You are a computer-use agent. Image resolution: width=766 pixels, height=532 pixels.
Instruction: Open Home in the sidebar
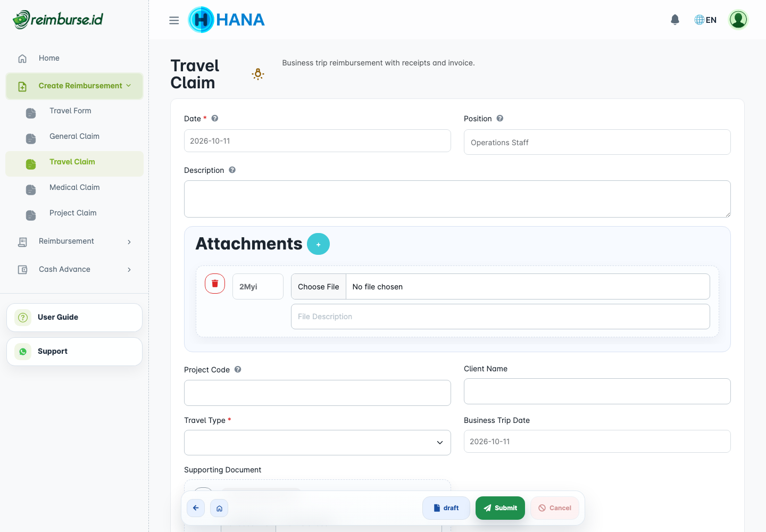[74, 58]
